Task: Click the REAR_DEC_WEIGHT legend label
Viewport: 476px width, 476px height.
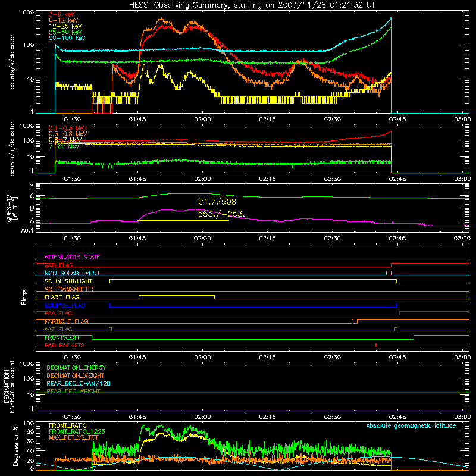Action: point(73,392)
